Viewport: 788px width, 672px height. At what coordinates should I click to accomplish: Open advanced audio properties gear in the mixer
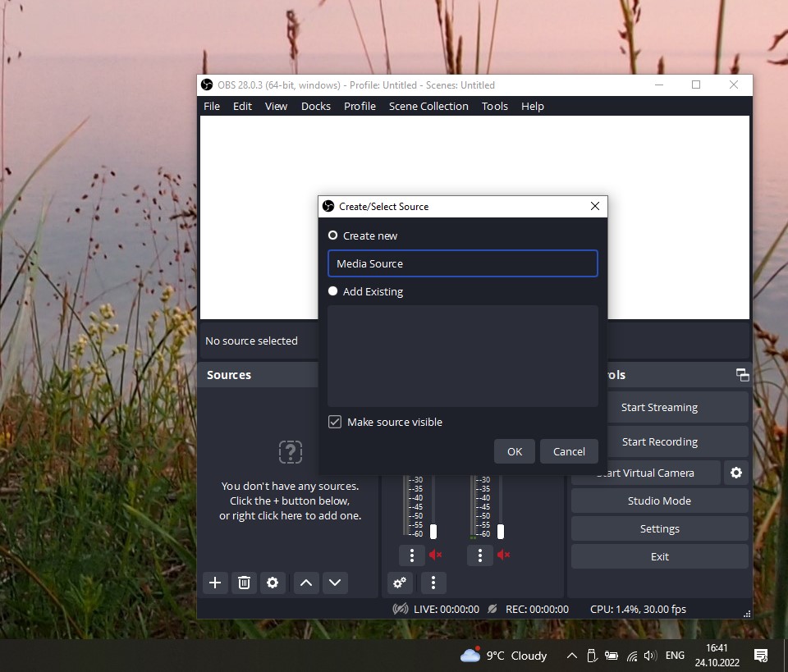(400, 583)
